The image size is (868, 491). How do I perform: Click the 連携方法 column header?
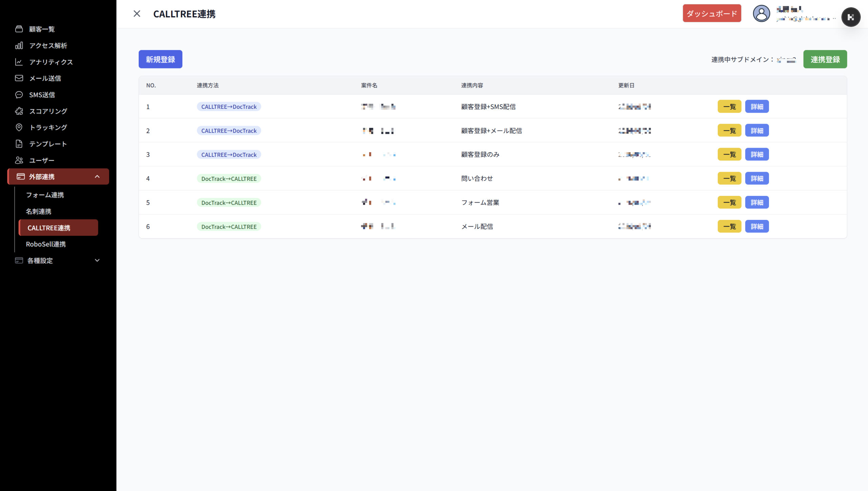click(x=208, y=85)
